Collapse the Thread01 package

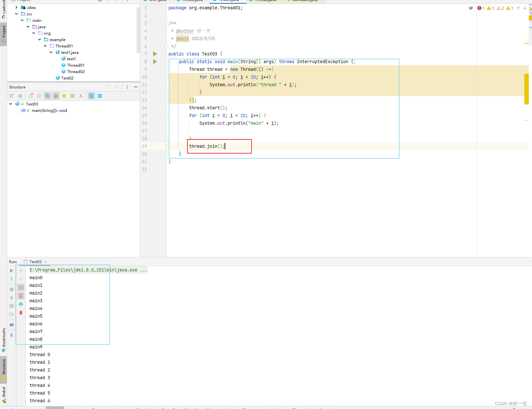pos(45,46)
